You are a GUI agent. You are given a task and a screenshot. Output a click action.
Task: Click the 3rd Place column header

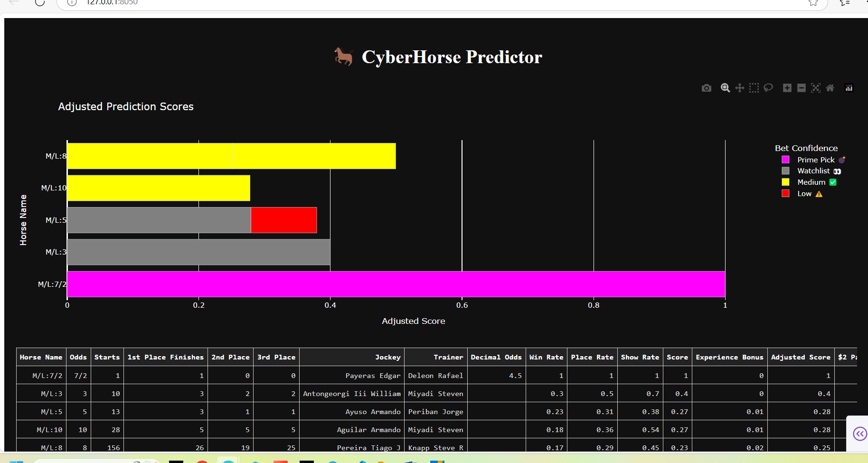(276, 357)
